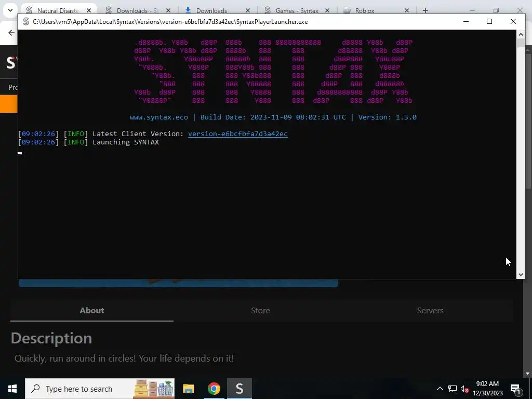
Task: Show hidden system tray icons
Action: click(440, 389)
